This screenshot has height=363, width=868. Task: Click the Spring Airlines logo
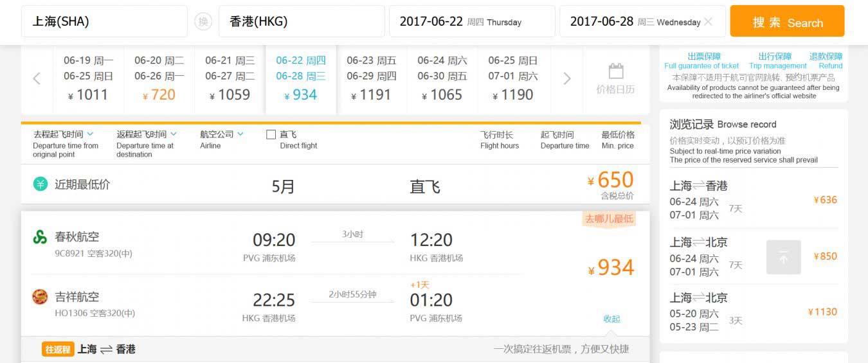click(x=40, y=237)
